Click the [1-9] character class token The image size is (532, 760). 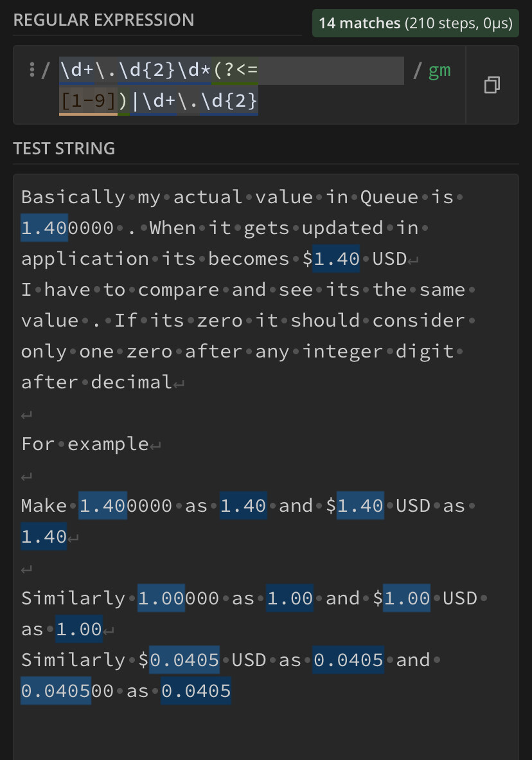(88, 101)
